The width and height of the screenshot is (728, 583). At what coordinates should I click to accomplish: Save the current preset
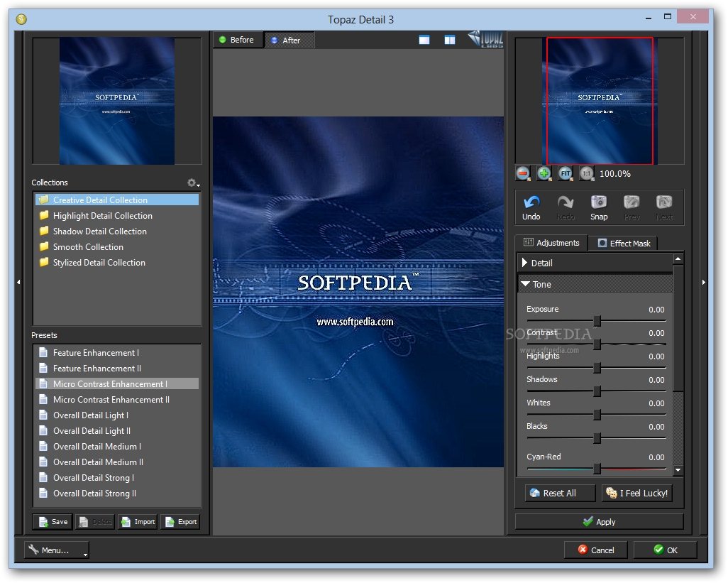(x=53, y=522)
